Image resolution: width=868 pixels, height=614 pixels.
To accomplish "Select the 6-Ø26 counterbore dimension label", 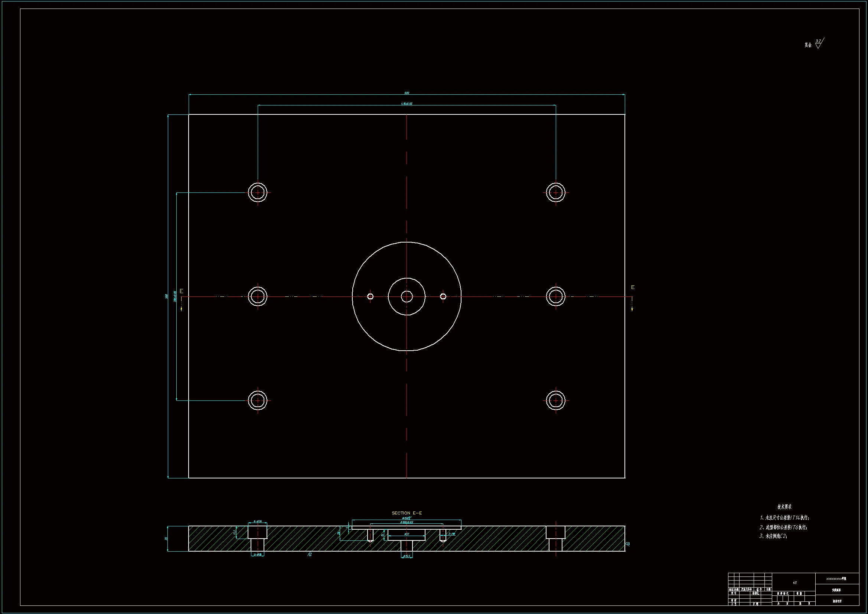I will [x=257, y=521].
